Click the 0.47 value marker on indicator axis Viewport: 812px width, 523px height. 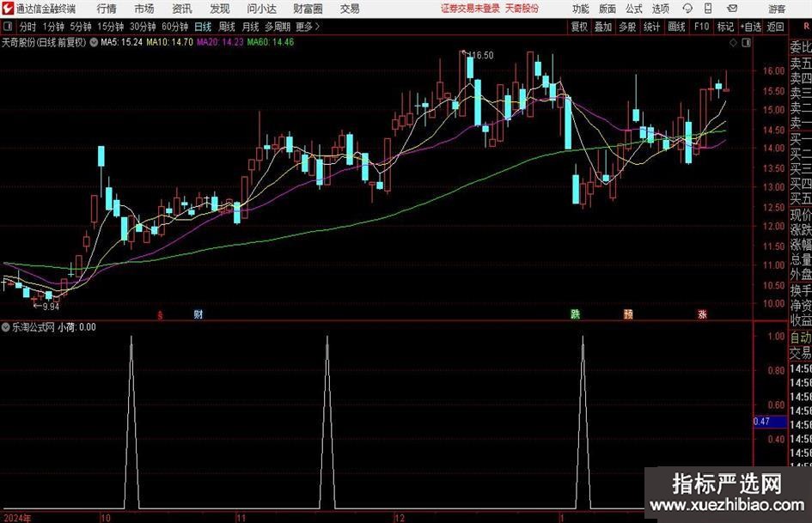[x=761, y=422]
